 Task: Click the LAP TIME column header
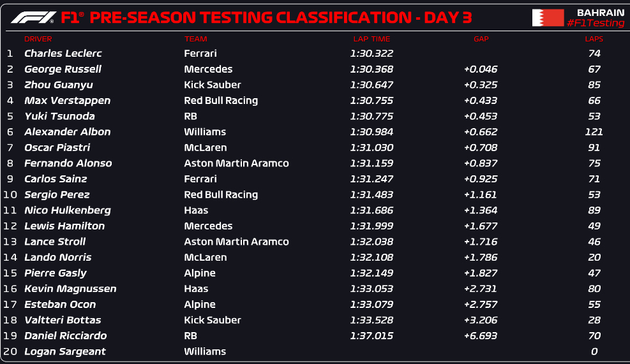click(x=371, y=39)
